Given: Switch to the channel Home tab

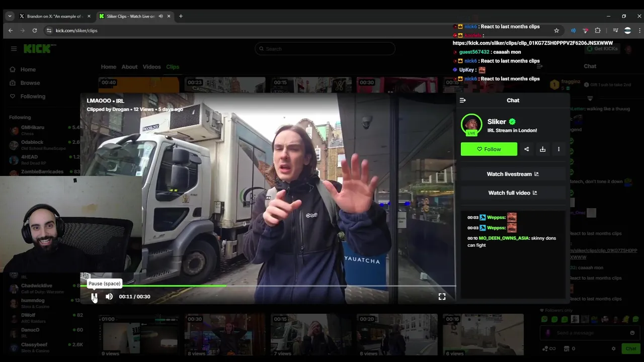Looking at the screenshot, I should [108, 67].
